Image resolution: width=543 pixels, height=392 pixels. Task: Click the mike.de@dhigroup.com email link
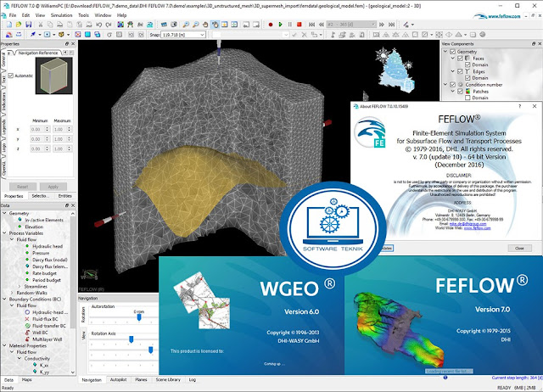(x=467, y=224)
